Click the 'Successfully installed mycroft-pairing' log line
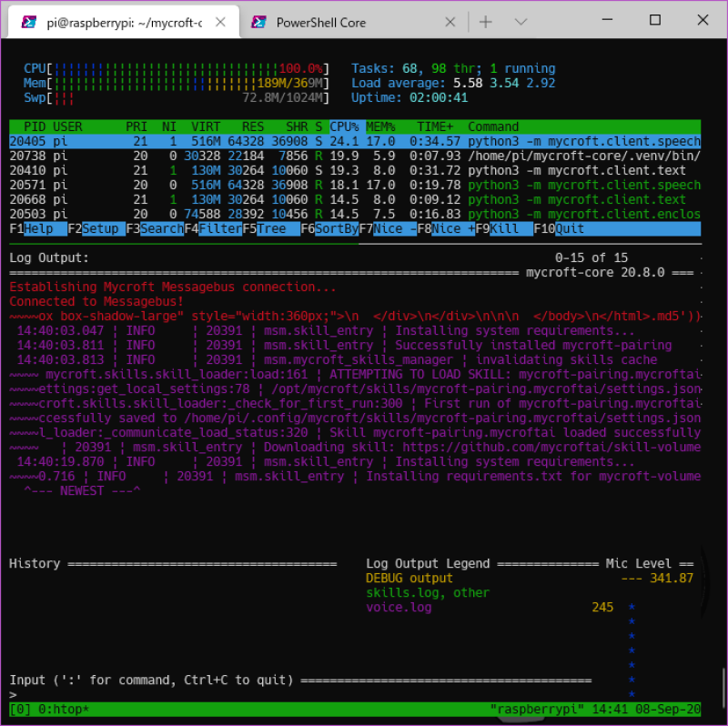728x726 pixels. pos(345,346)
